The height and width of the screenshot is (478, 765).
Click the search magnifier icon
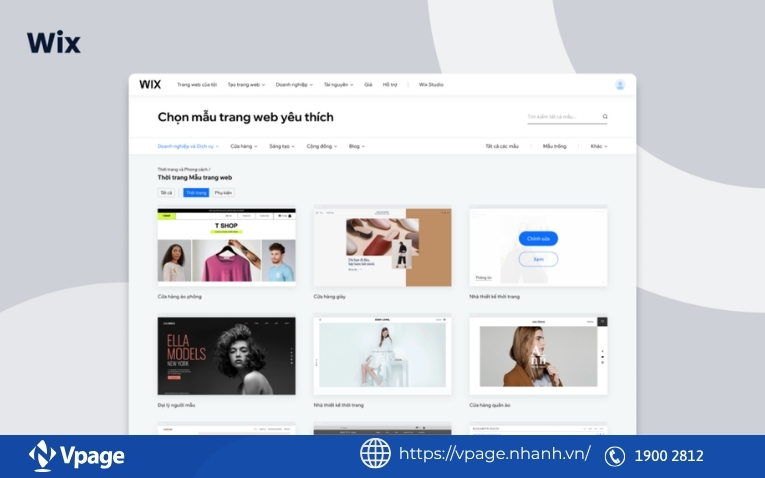pyautogui.click(x=605, y=117)
